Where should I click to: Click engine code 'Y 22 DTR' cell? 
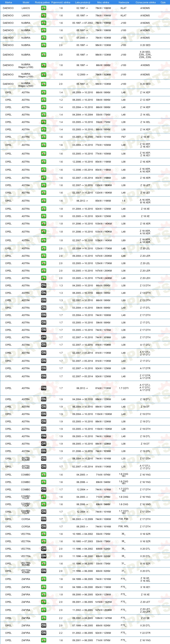[x=145, y=633]
